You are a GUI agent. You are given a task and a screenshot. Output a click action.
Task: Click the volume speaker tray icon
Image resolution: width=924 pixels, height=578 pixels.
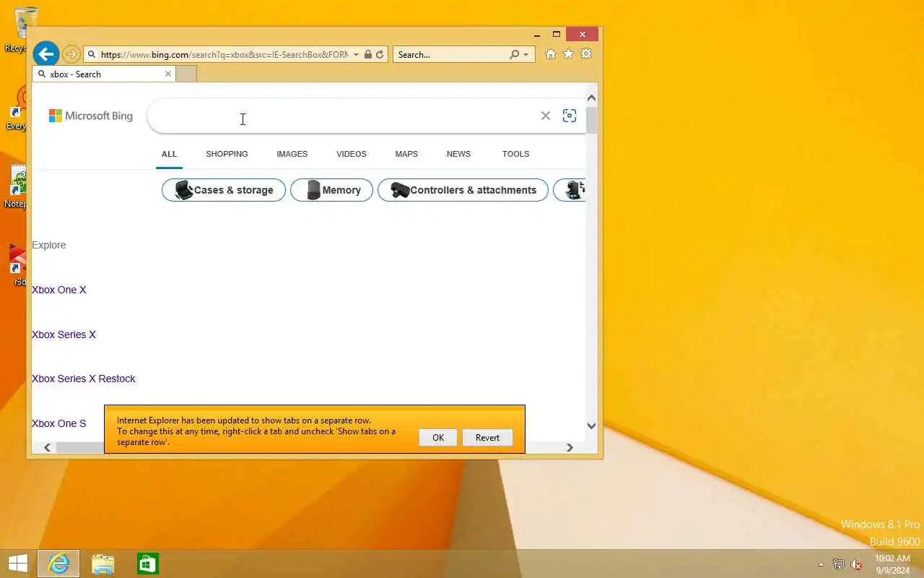856,564
